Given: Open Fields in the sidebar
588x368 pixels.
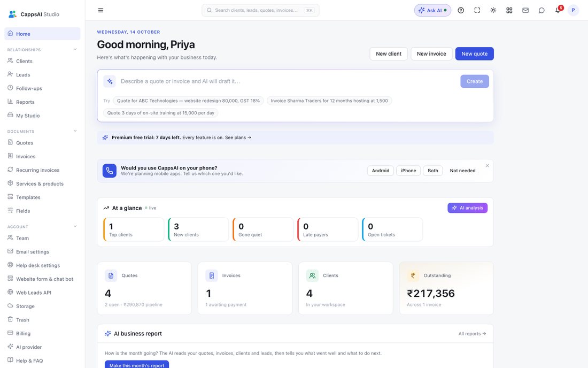Looking at the screenshot, I should (42, 211).
